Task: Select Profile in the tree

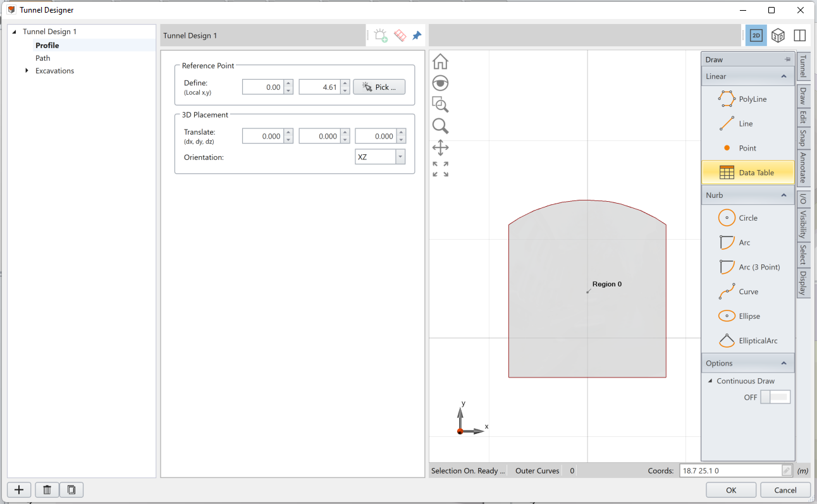Action: click(x=47, y=46)
